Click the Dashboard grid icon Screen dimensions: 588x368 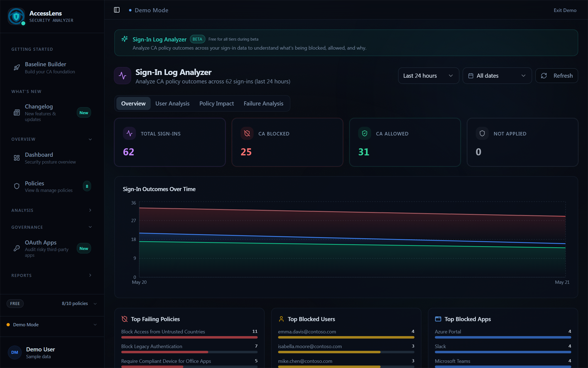[x=17, y=158]
